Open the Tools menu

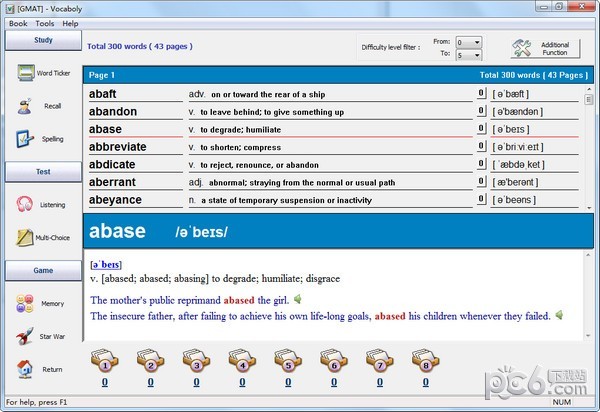click(45, 24)
